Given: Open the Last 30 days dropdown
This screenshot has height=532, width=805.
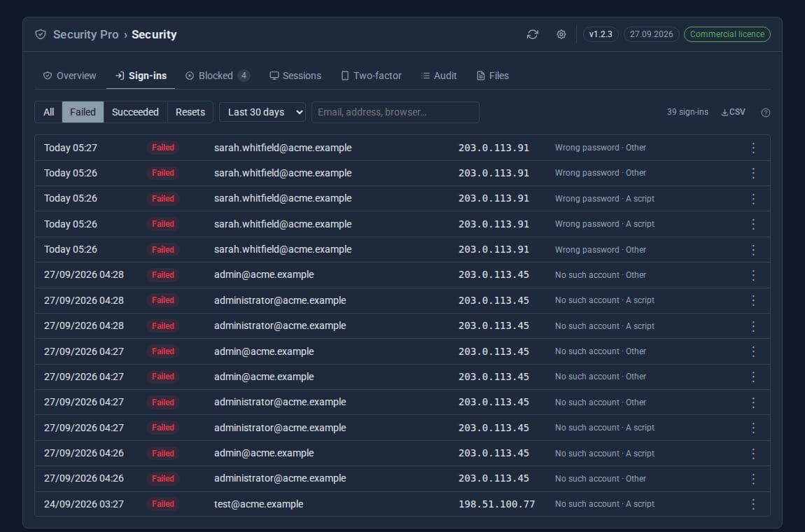Looking at the screenshot, I should (x=262, y=112).
